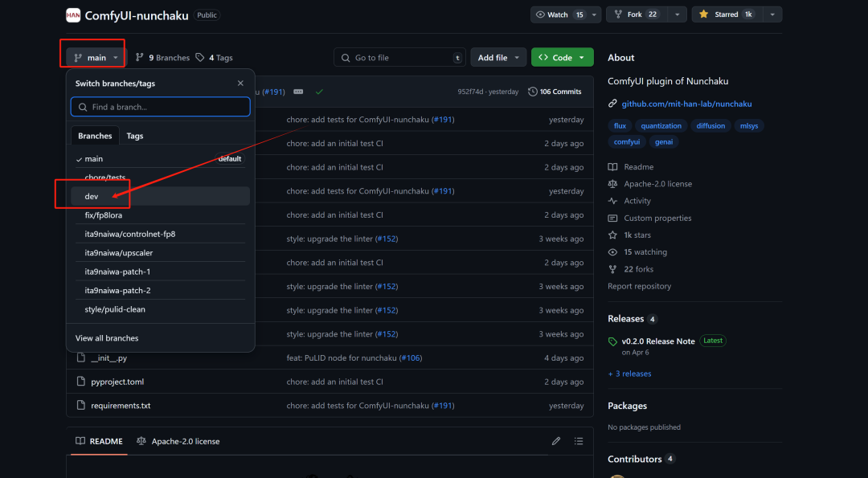Open the Contributors heading link
The height and width of the screenshot is (478, 868).
[x=641, y=459]
